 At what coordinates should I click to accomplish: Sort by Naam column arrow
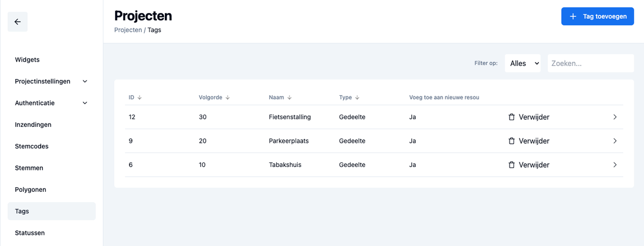[289, 98]
